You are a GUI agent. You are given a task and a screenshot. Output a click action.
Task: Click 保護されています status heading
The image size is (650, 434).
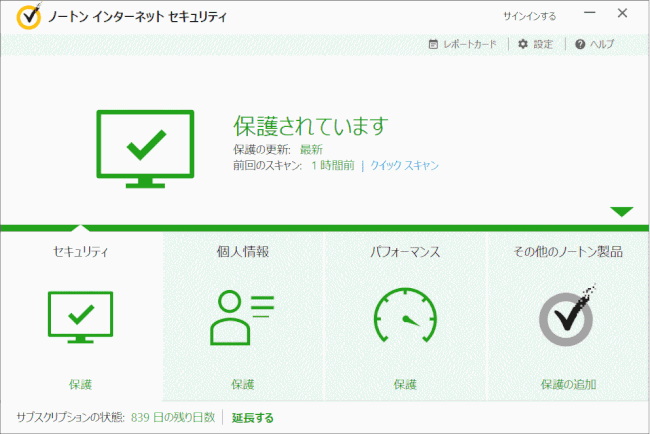click(x=311, y=126)
